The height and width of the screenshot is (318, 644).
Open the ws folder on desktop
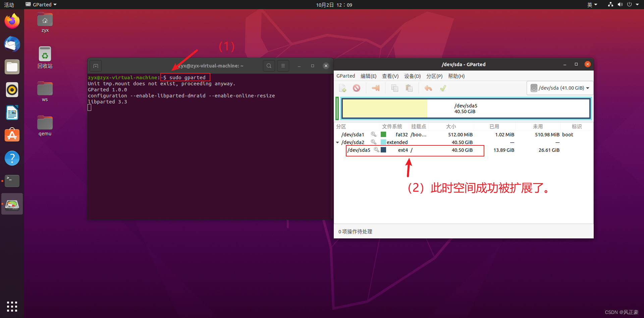click(x=45, y=92)
